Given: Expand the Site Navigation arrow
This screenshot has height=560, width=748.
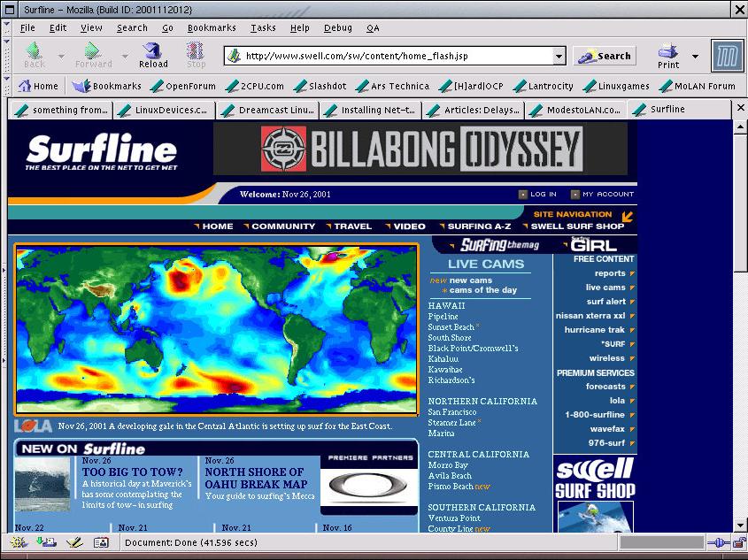Looking at the screenshot, I should [x=628, y=216].
